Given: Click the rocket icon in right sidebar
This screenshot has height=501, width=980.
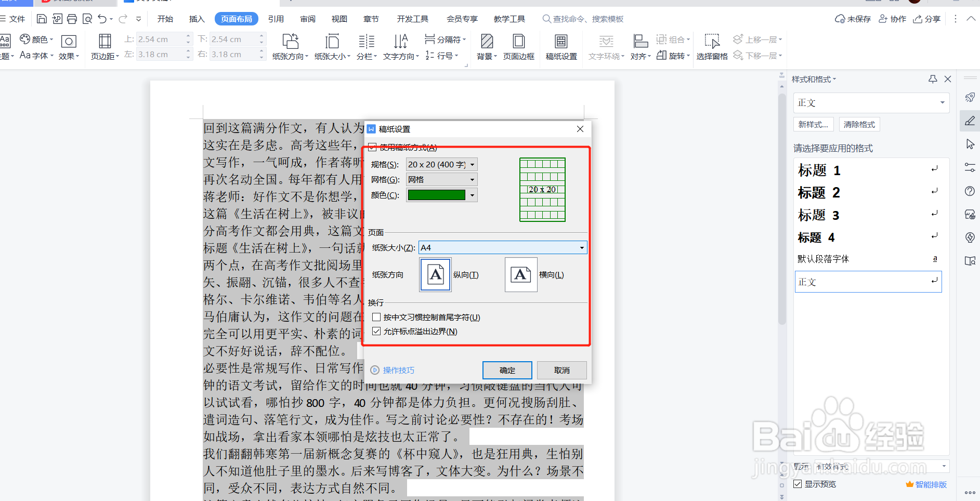Looking at the screenshot, I should tap(970, 97).
